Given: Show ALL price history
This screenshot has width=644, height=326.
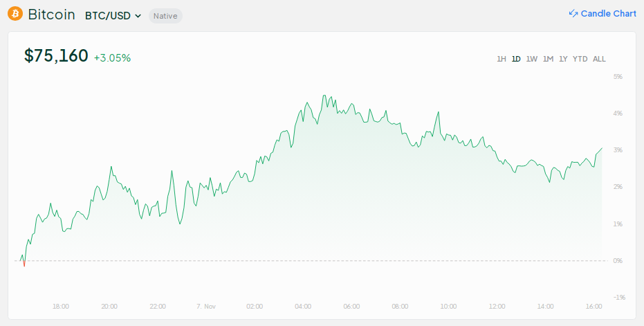Looking at the screenshot, I should pyautogui.click(x=599, y=59).
